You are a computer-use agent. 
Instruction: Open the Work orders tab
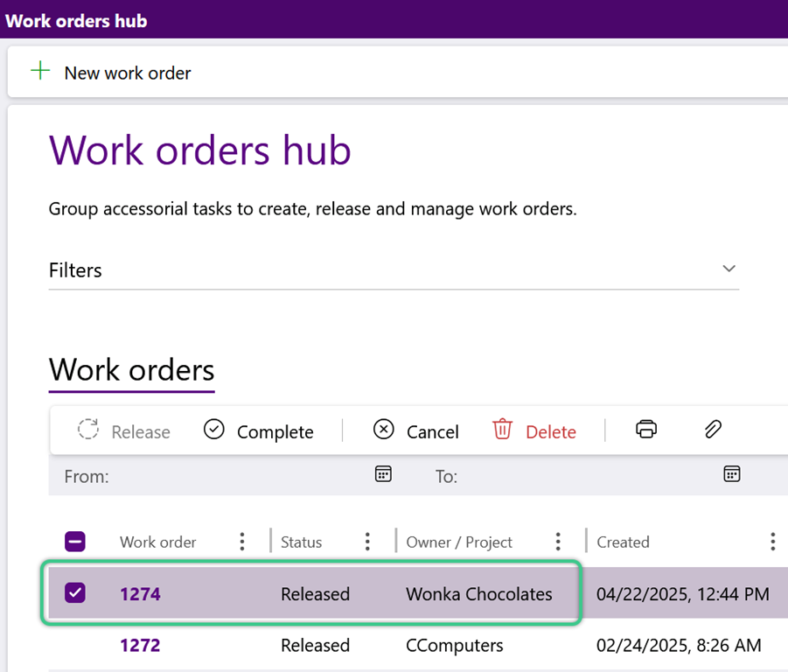[x=132, y=370]
